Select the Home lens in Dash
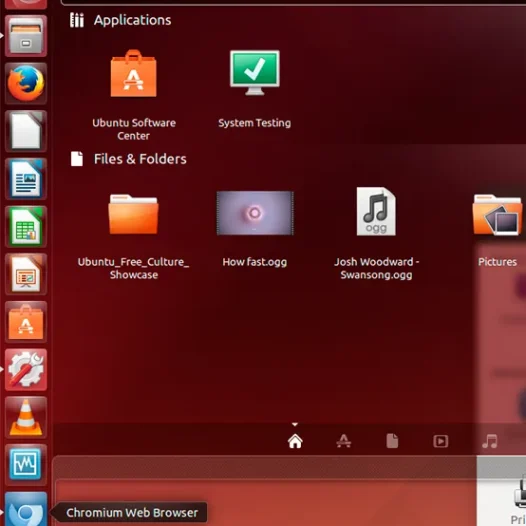The image size is (526, 526). pyautogui.click(x=295, y=441)
